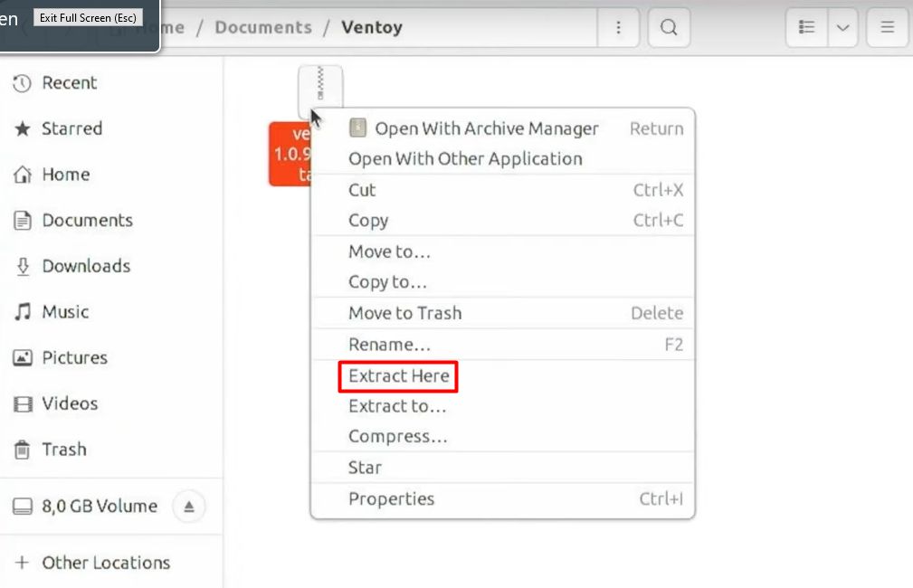Move the archive to Trash

pyautogui.click(x=404, y=313)
